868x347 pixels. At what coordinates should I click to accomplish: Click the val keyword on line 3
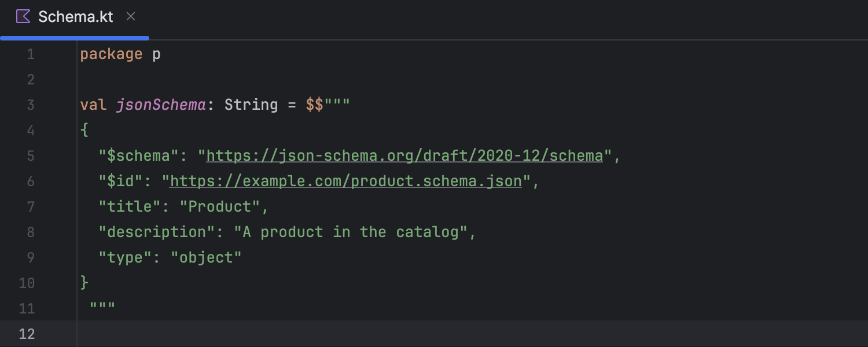pyautogui.click(x=93, y=105)
